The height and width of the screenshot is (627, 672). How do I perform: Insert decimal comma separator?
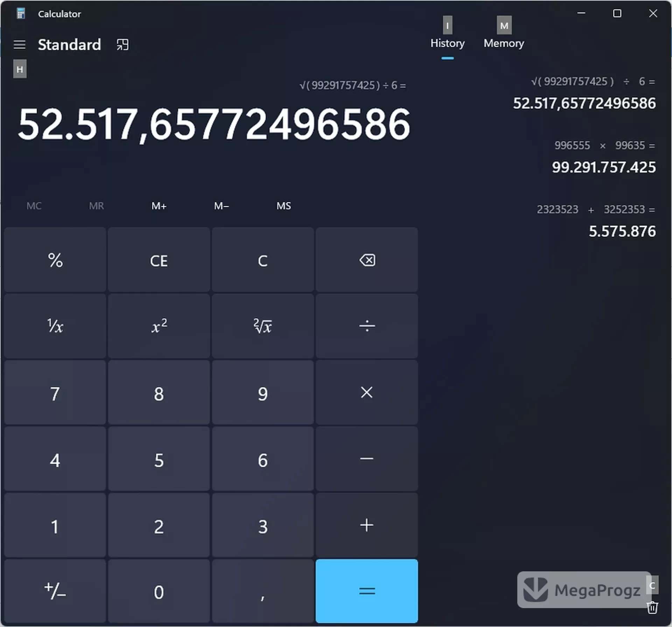263,591
